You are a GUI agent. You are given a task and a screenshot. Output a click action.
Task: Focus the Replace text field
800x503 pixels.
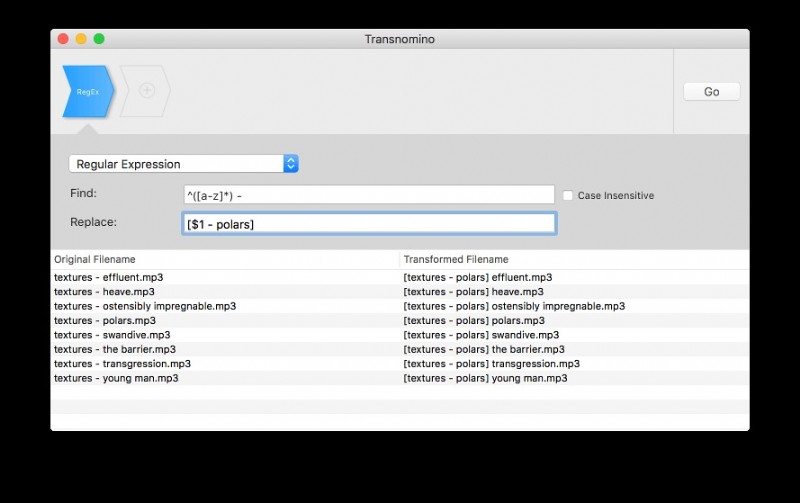pos(368,224)
